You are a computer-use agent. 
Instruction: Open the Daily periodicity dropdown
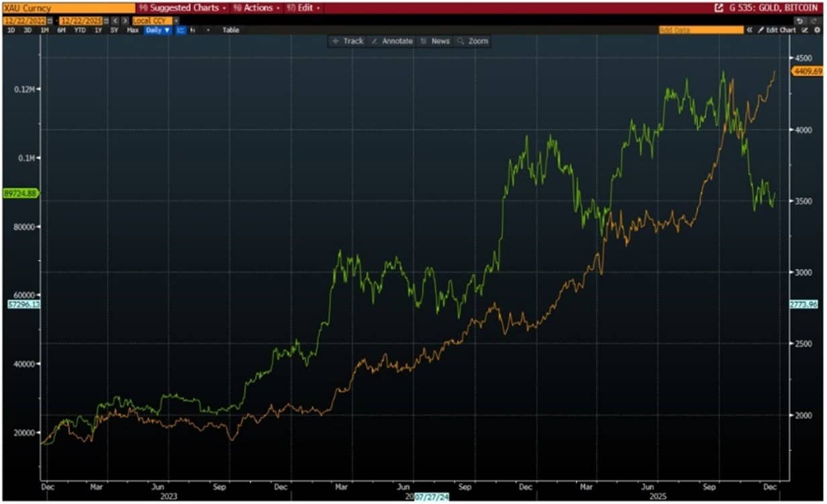[158, 30]
